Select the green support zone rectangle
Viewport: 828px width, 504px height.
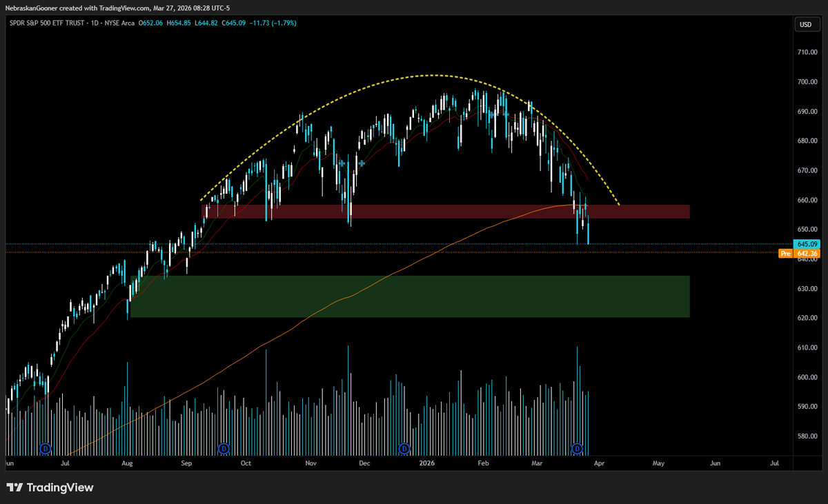[x=410, y=296]
